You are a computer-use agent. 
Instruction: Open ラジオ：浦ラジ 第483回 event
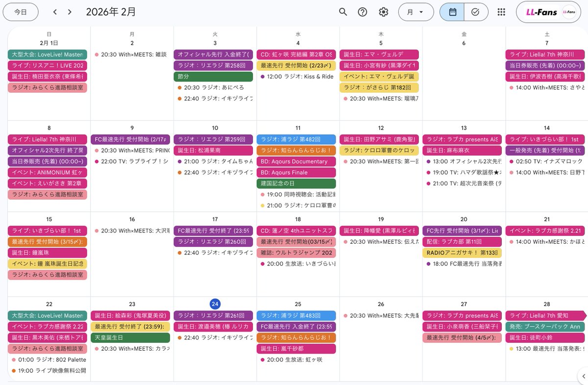click(296, 315)
